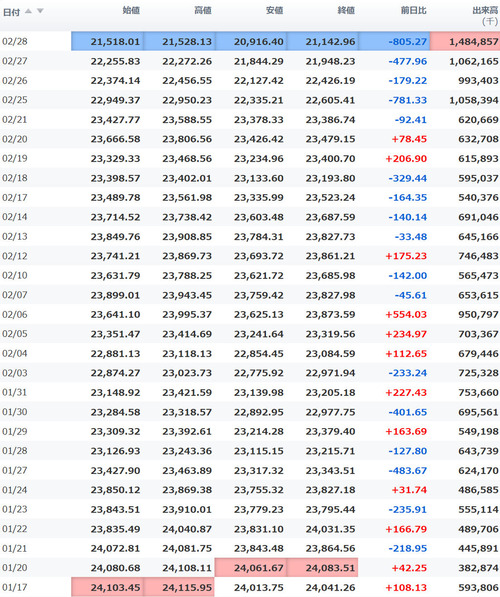This screenshot has width=500, height=597.
Task: Select closing price 22,971.94
Action: 330,373
